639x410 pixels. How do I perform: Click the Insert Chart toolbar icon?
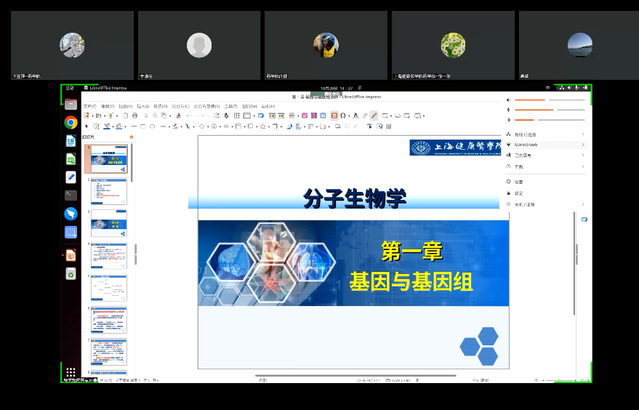pos(323,116)
